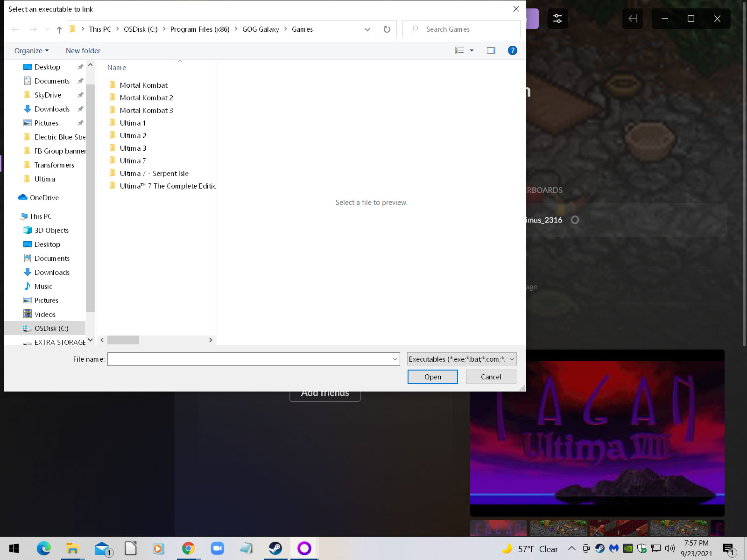Open Steam from taskbar
This screenshot has height=560, width=747.
click(275, 548)
